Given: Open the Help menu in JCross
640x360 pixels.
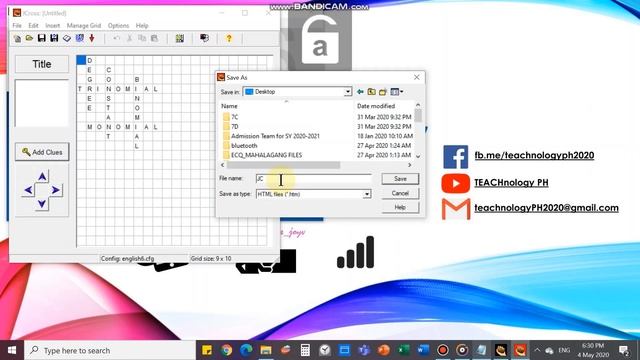Looking at the screenshot, I should tap(142, 25).
